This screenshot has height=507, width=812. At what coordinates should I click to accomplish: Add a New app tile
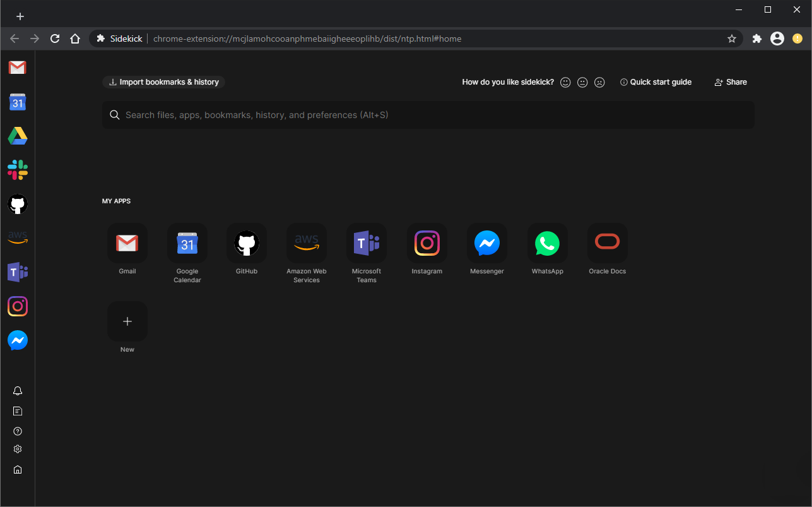point(127,321)
